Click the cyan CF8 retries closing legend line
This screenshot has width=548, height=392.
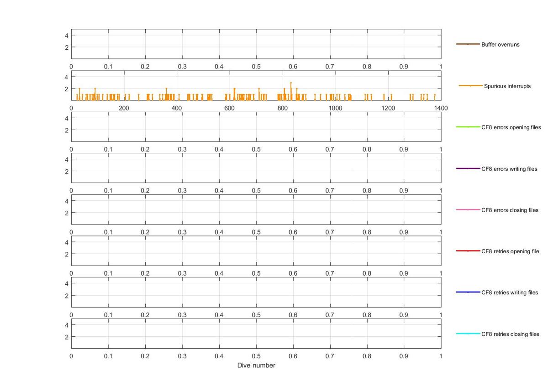[x=468, y=334]
